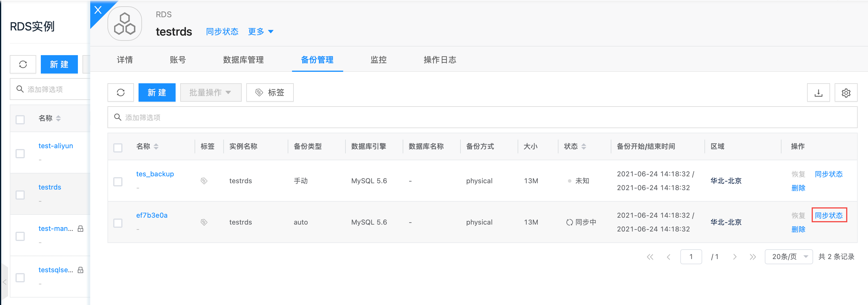Switch to the 数据库管理 tab
This screenshot has height=305, width=868.
click(x=243, y=60)
